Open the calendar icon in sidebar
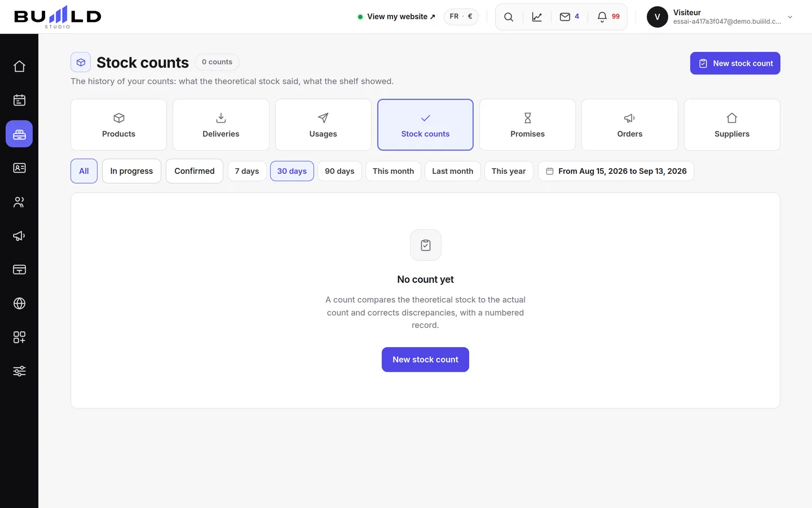 tap(19, 100)
